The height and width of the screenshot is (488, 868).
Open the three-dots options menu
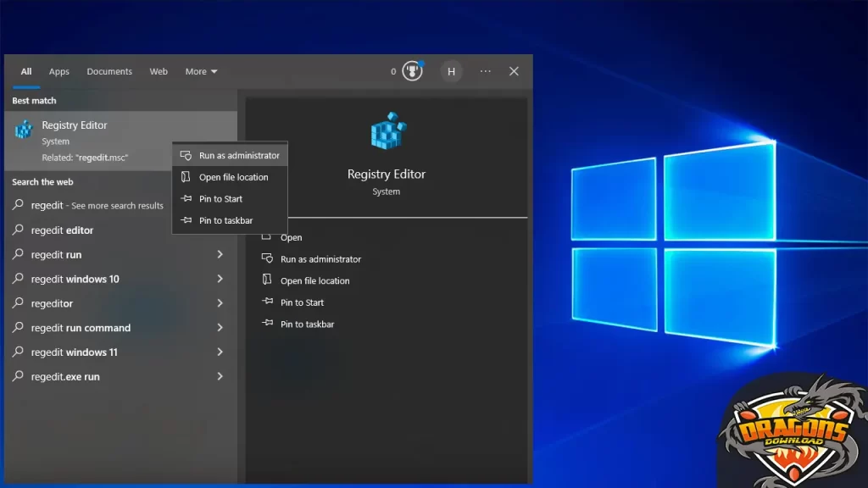485,72
